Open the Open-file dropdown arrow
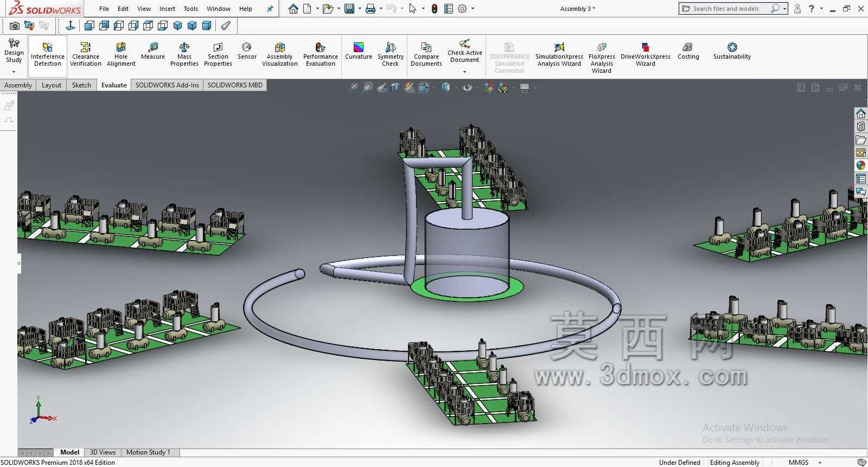 [339, 9]
